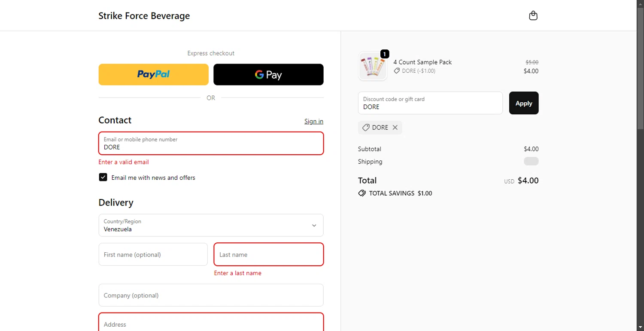The width and height of the screenshot is (644, 331).
Task: Open the shopping bag cart icon
Action: tap(533, 16)
